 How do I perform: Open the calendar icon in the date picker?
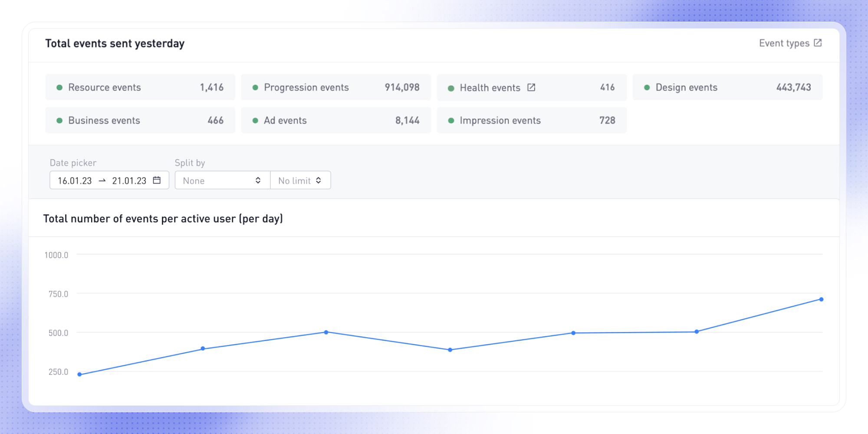157,180
